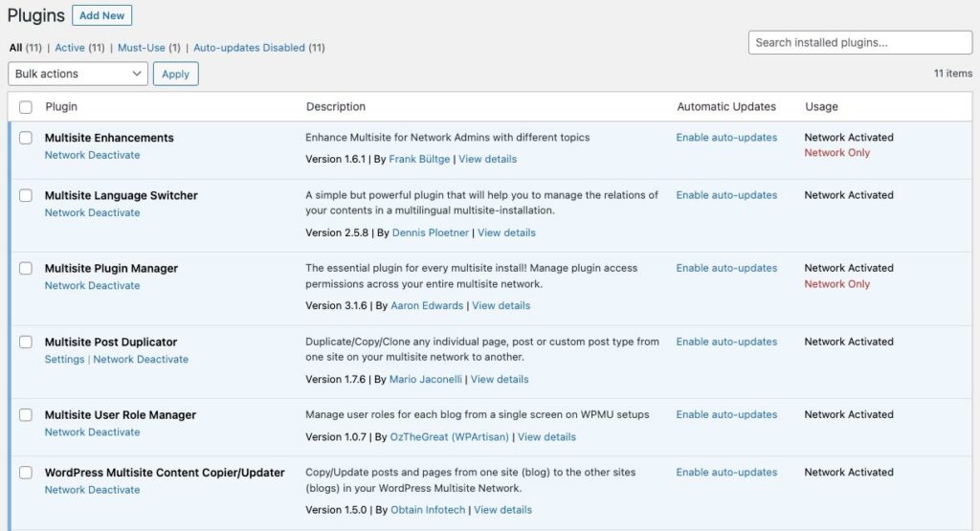Open author Mario Jaconelli link
This screenshot has width=980, height=531.
pos(426,380)
